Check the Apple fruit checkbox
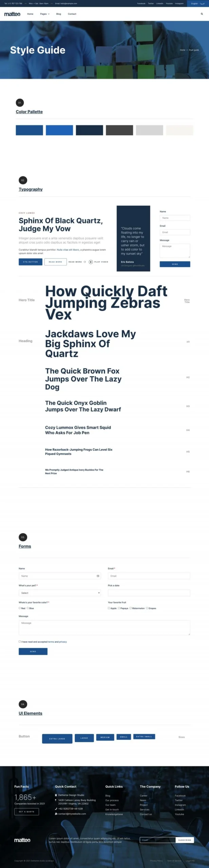The height and width of the screenshot is (868, 209). [x=109, y=608]
